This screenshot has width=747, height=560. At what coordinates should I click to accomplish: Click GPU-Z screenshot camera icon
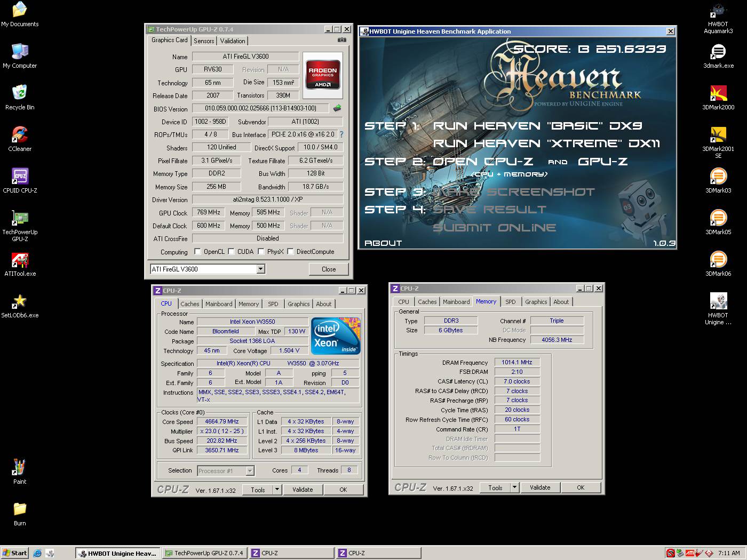point(342,40)
